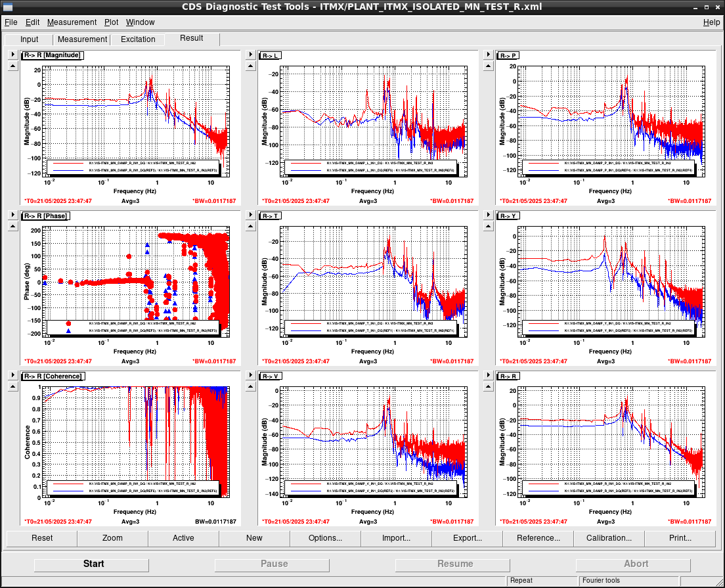Click the right-arrow icon of R-> R [Phase] plot
Image resolution: width=725 pixels, height=588 pixels.
[13, 215]
